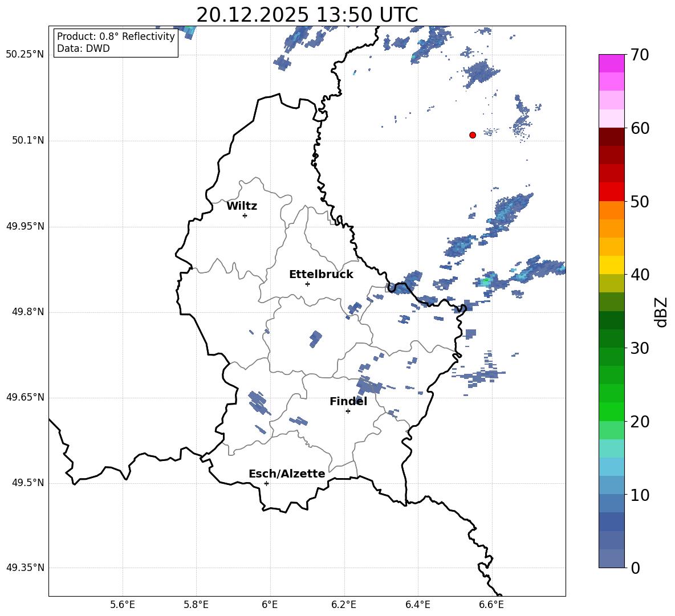Select the Ettelbruck station label
Screen dimensions: 675x616
[x=321, y=275]
